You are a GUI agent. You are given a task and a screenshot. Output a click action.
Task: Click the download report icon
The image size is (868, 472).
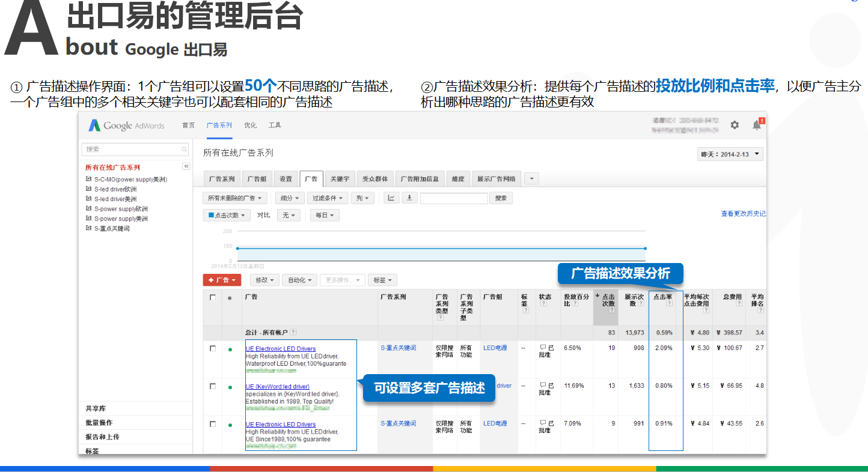pos(409,198)
